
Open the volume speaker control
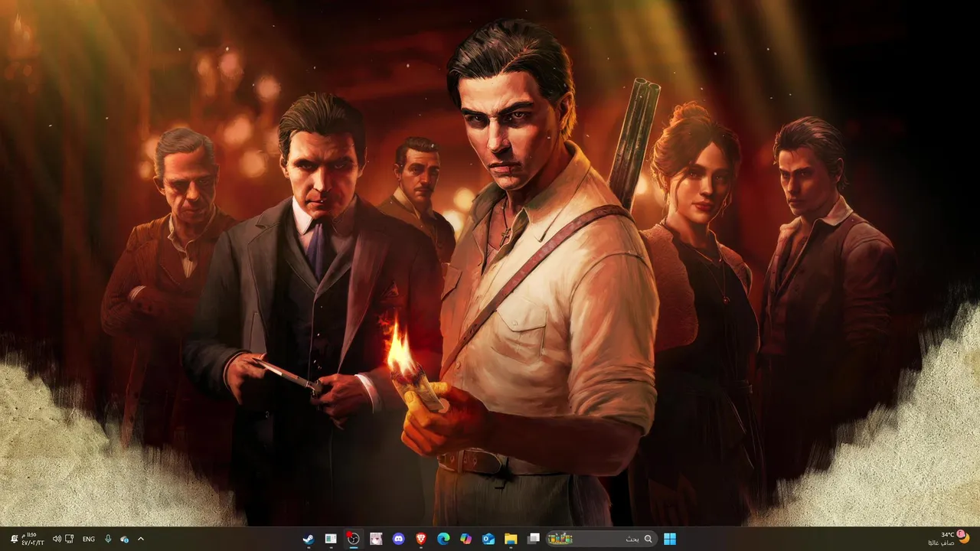coord(57,539)
